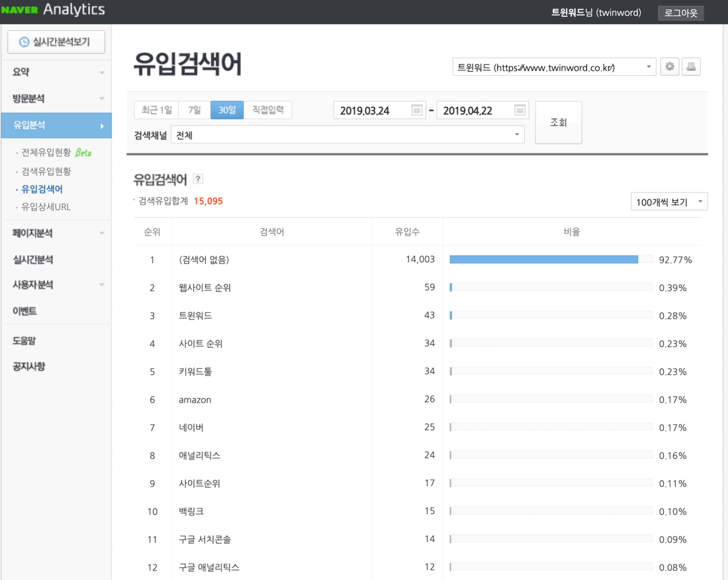The width and height of the screenshot is (728, 580).
Task: Select the 30일 period tab
Action: tap(227, 110)
